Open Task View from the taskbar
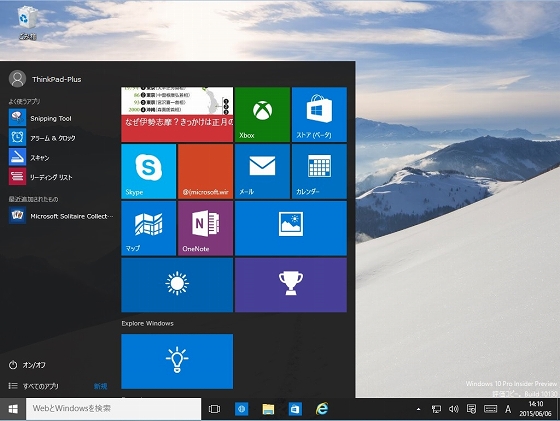This screenshot has height=421, width=560. coord(214,409)
